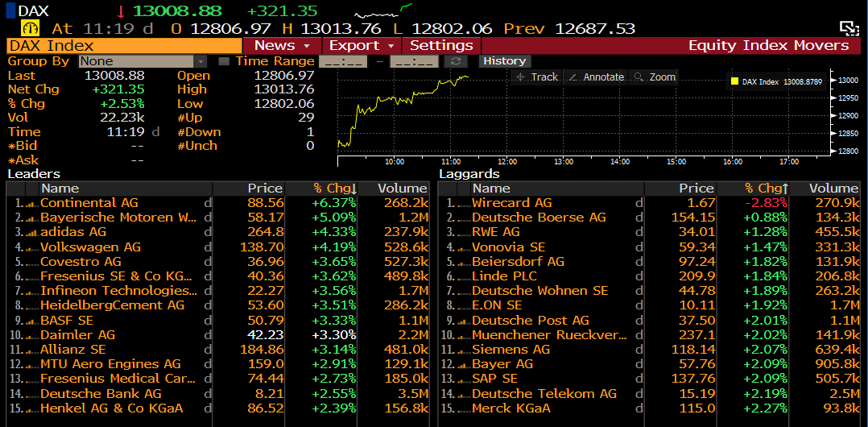Image resolution: width=868 pixels, height=427 pixels.
Task: Activate the Annotate pencil tool on the chart
Action: 596,77
